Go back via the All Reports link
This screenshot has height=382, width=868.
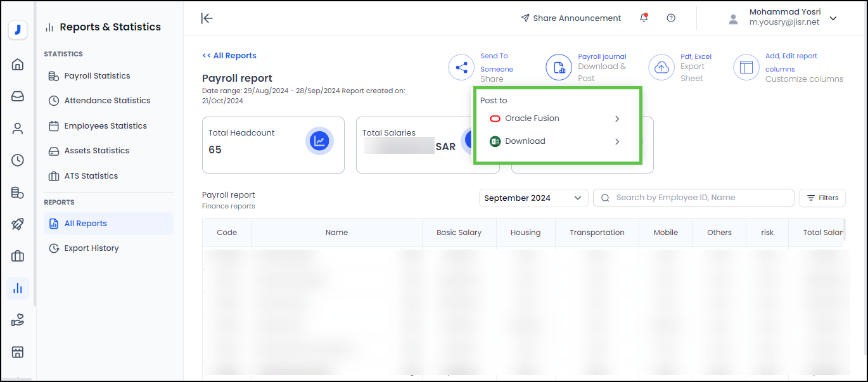[229, 56]
